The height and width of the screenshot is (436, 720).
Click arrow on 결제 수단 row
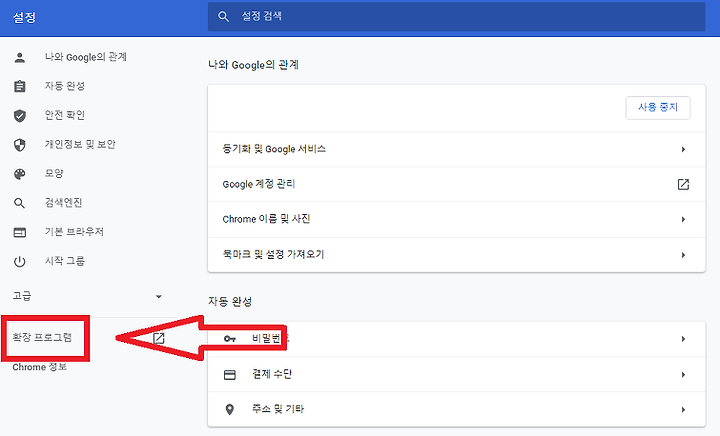click(683, 375)
